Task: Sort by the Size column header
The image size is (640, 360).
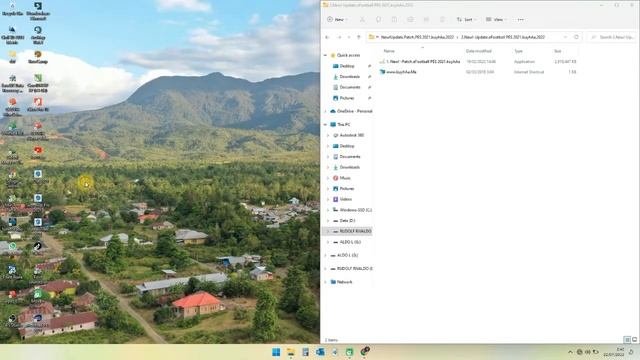Action: 558,51
